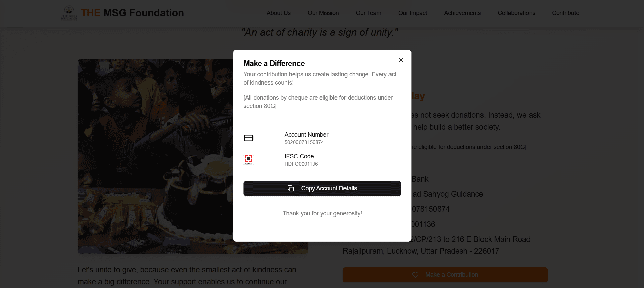Navigate to Our Team
644x288 pixels.
click(x=368, y=13)
